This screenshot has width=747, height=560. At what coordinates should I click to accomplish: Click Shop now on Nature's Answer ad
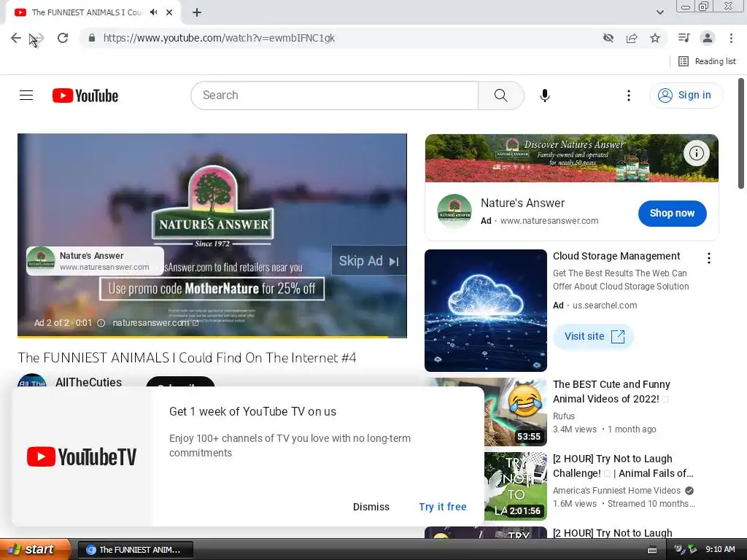672,214
